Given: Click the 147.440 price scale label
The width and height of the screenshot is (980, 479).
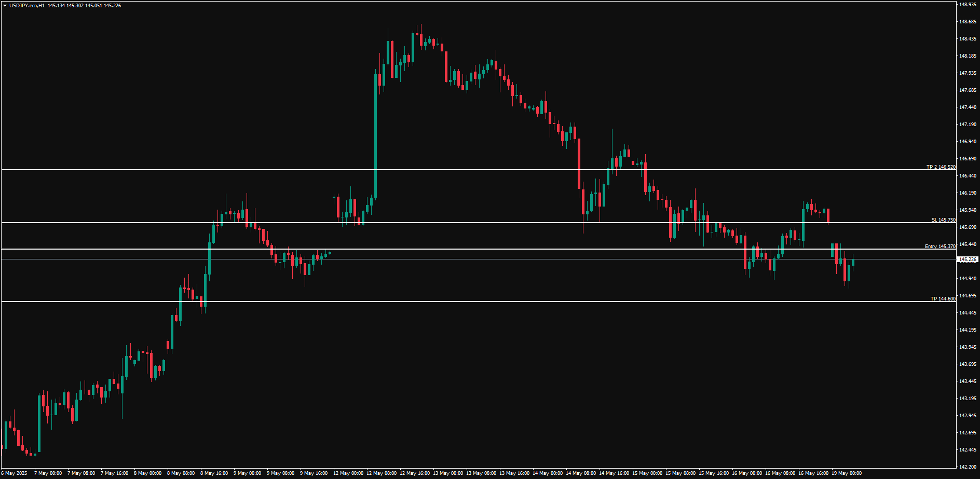Looking at the screenshot, I should [968, 107].
